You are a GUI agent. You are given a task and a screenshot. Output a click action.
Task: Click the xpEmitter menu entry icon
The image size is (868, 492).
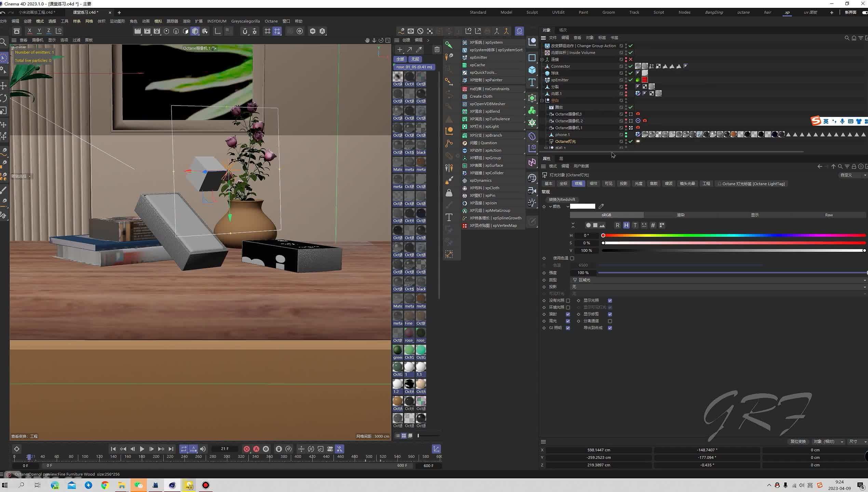pyautogui.click(x=465, y=57)
